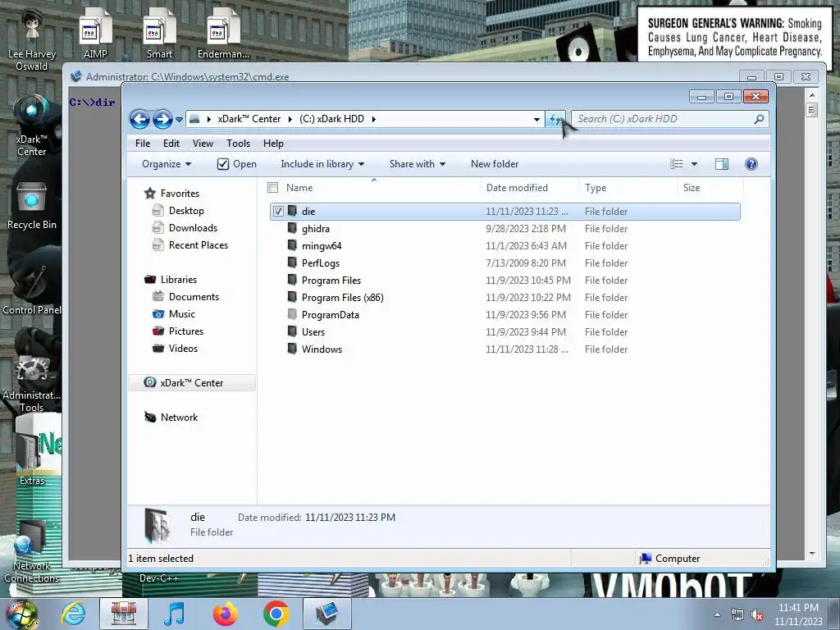Click the search magnifier icon

click(759, 119)
